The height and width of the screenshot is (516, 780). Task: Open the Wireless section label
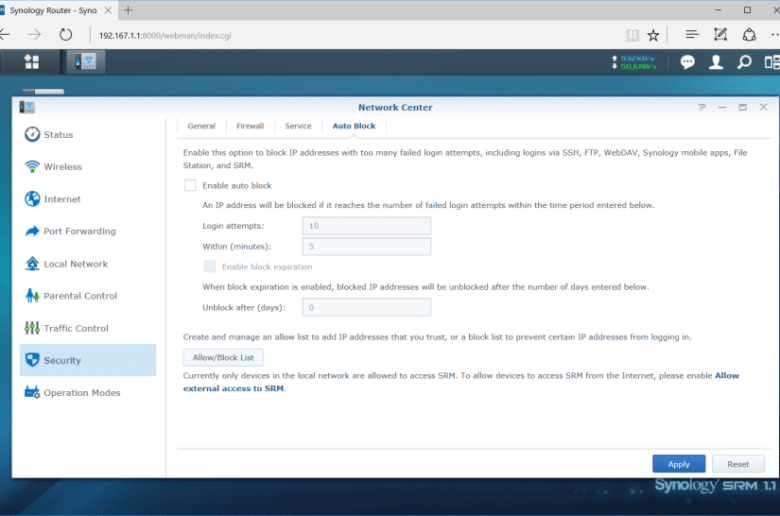[63, 167]
